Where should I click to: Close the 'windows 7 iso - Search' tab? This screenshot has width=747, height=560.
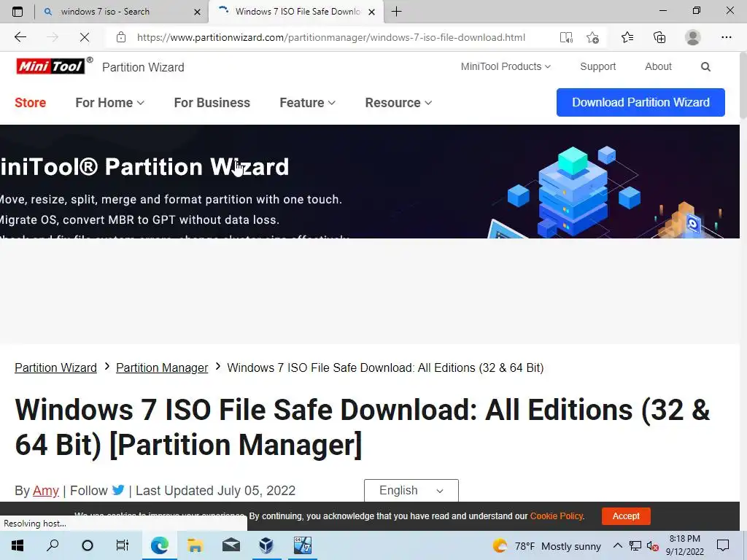[197, 12]
